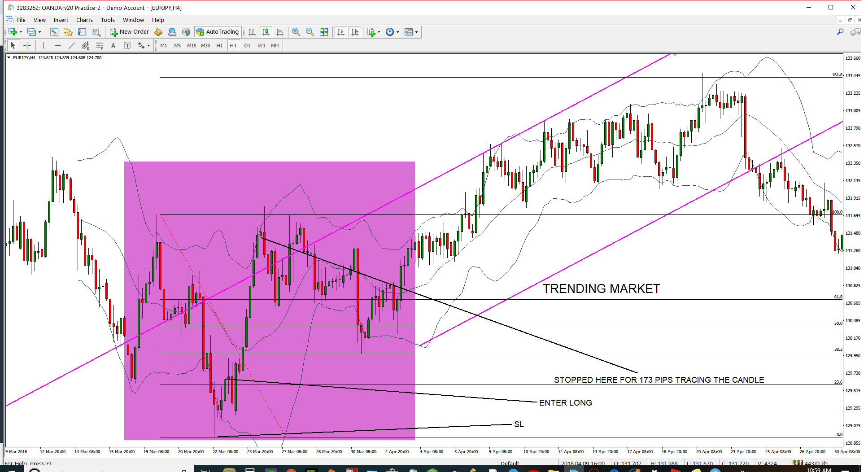Open the File menu
This screenshot has height=472, width=868.
(x=21, y=20)
